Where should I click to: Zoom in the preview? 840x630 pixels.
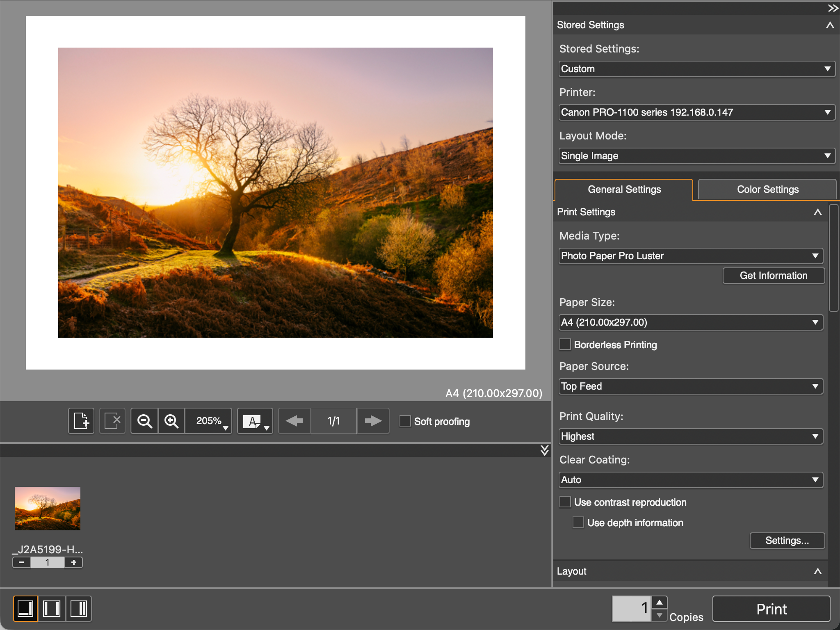171,421
